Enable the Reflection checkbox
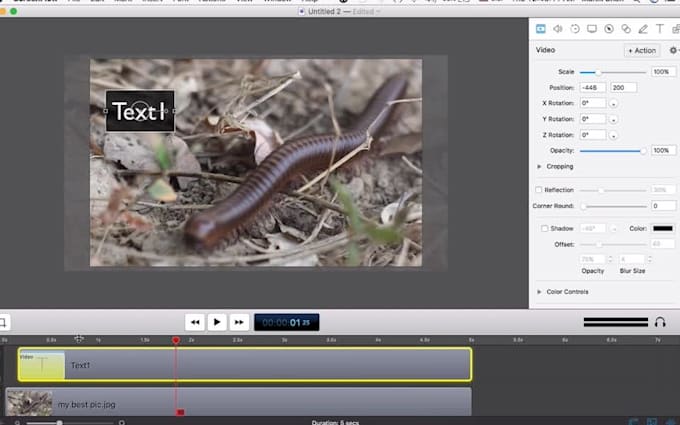 tap(539, 190)
